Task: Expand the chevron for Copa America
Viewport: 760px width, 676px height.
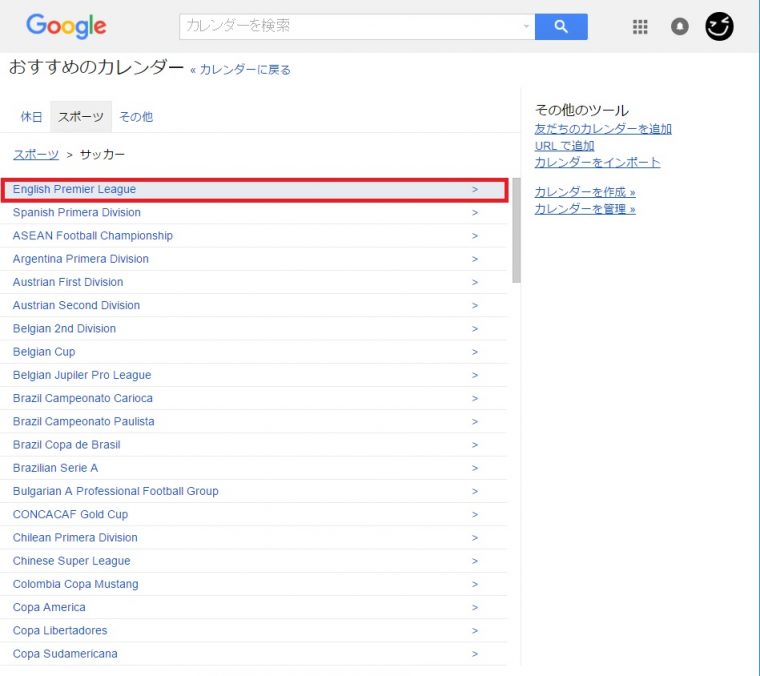Action: click(475, 608)
